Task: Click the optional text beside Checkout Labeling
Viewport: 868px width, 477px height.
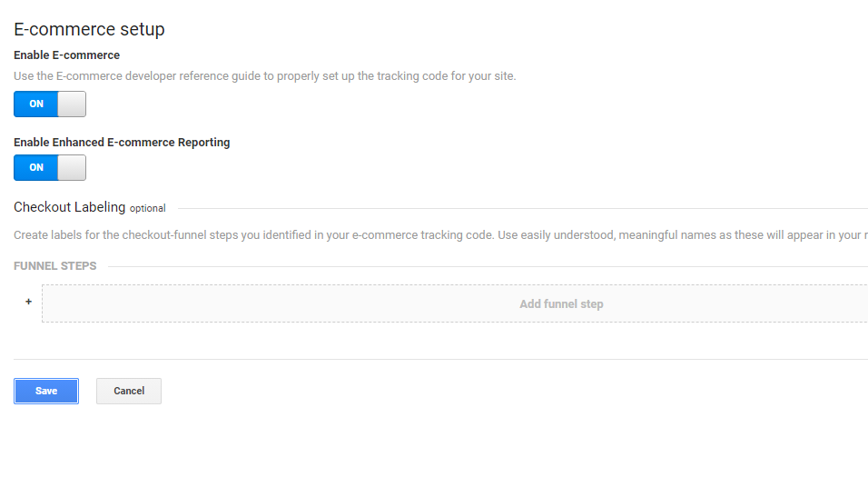Action: click(x=148, y=208)
